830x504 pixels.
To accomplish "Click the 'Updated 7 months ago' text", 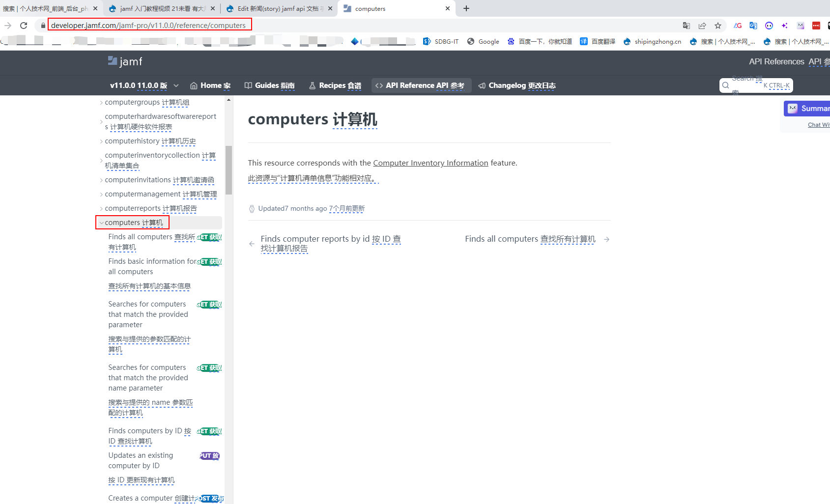I will [292, 208].
